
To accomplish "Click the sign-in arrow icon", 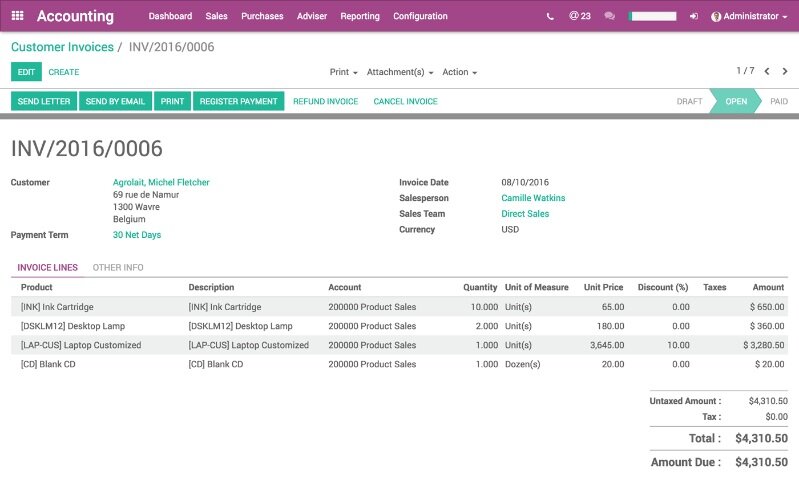I will (694, 17).
